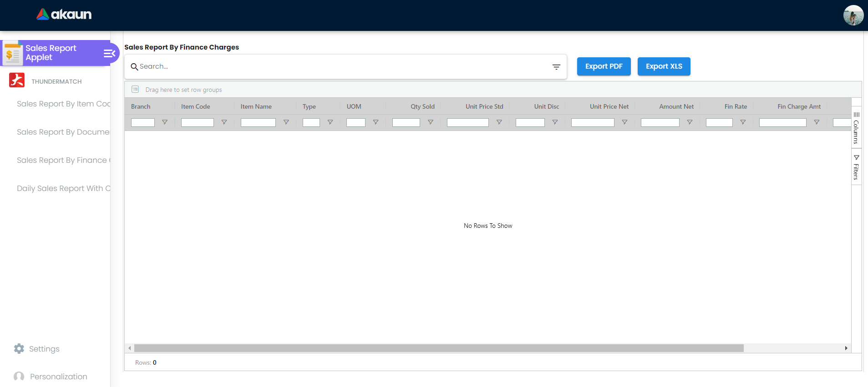This screenshot has width=868, height=387.
Task: Open Type column filter icon
Action: pyautogui.click(x=330, y=122)
